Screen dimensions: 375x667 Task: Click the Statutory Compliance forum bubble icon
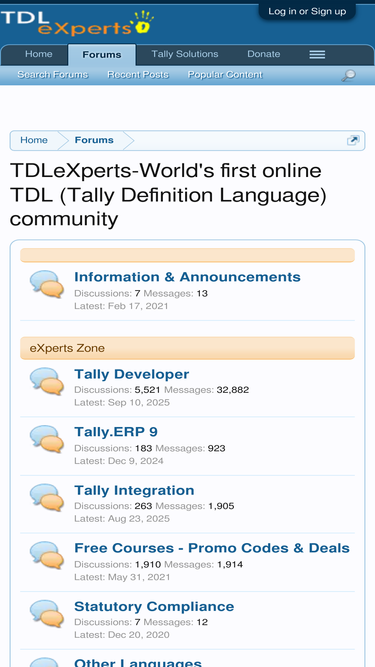(47, 613)
